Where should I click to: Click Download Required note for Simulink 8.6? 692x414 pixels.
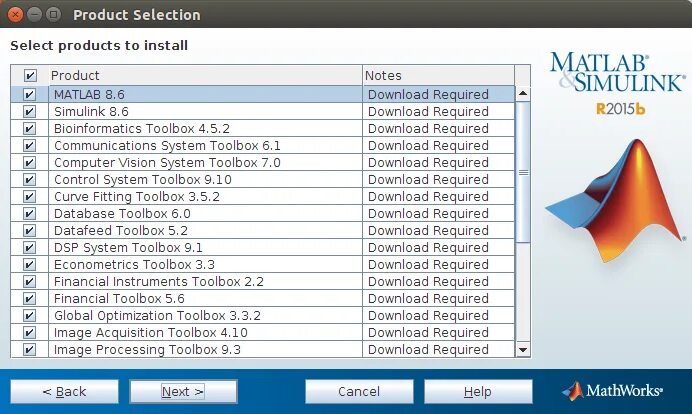(428, 111)
